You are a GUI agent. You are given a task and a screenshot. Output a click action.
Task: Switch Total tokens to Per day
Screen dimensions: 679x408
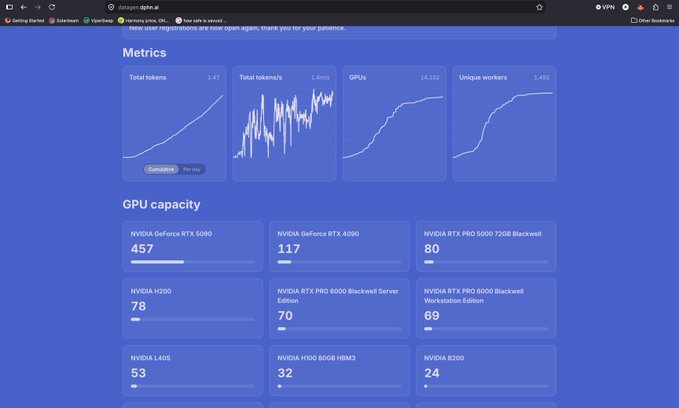(192, 169)
